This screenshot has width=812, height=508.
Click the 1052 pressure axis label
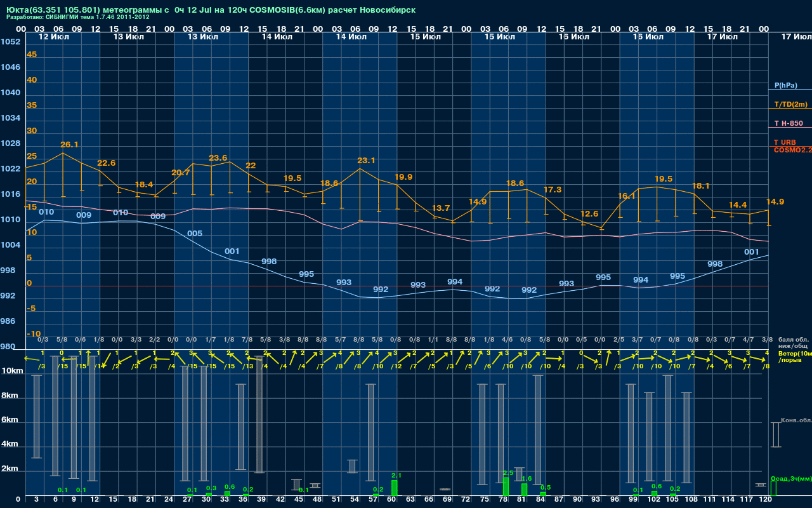pos(10,42)
